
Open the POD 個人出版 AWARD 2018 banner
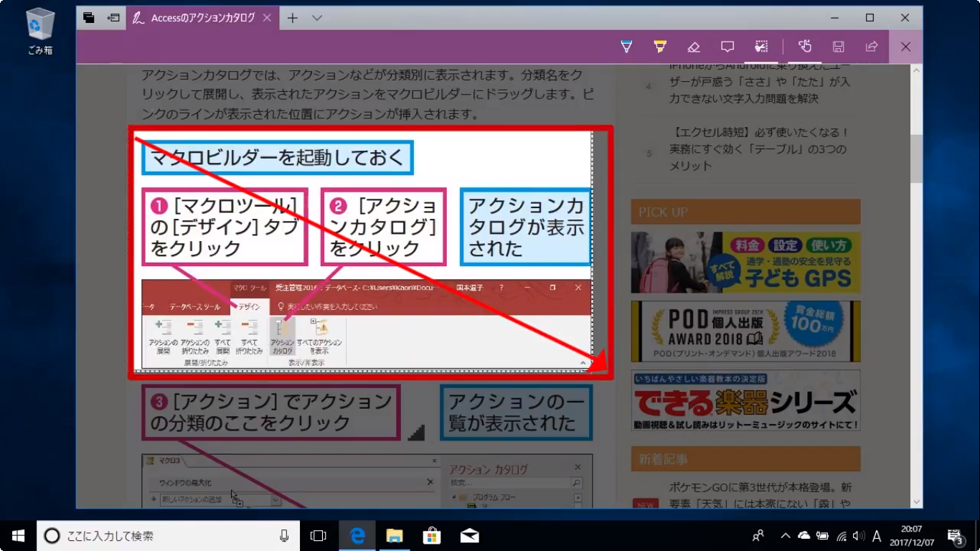coord(745,331)
